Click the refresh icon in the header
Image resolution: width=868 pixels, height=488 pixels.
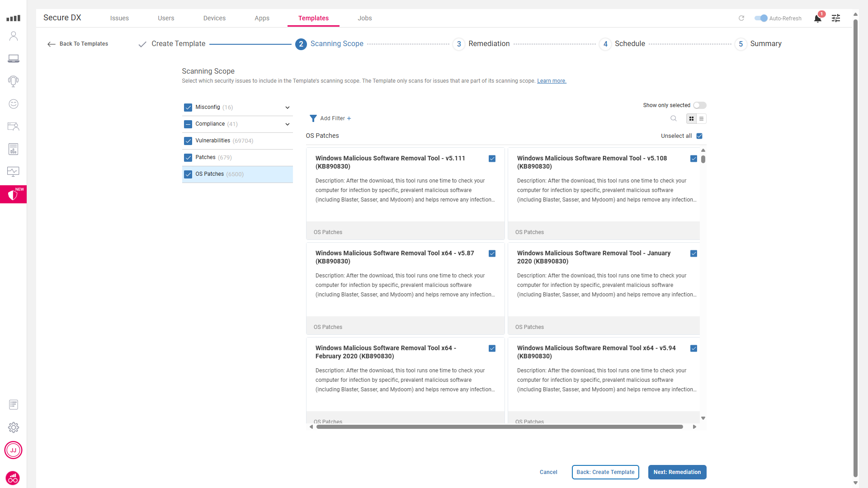point(741,18)
